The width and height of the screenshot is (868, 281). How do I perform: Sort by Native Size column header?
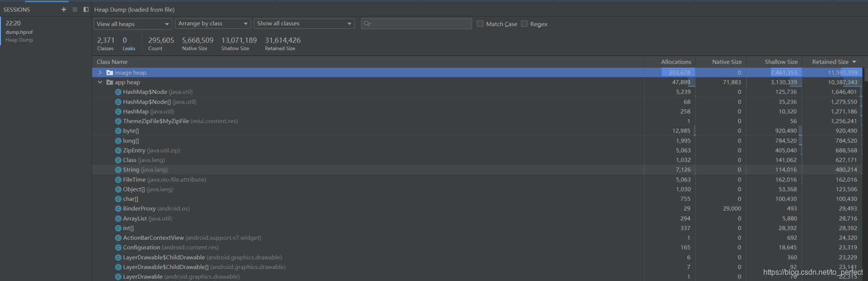click(727, 62)
